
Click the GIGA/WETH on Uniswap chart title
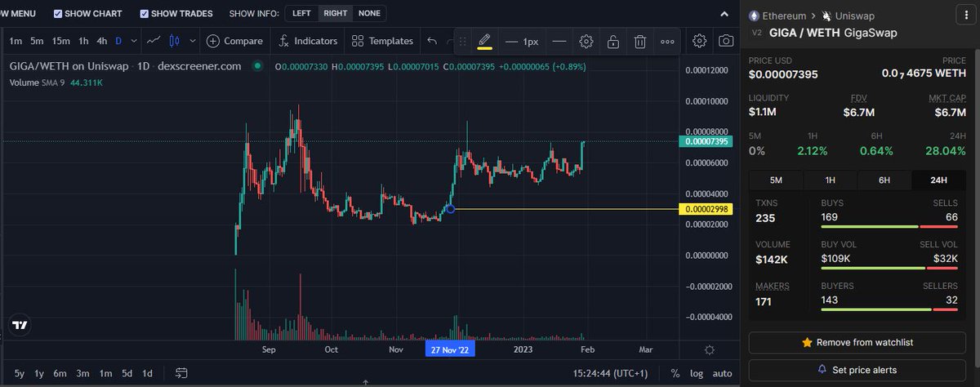126,66
